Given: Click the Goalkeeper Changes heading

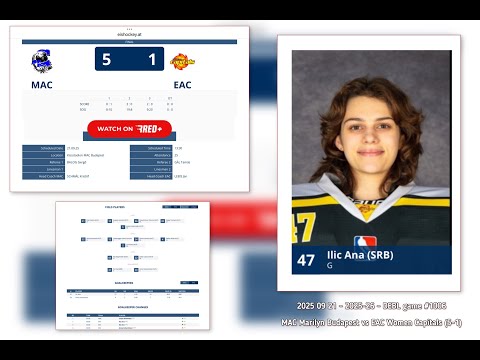Looking at the screenshot, I should click(133, 307).
